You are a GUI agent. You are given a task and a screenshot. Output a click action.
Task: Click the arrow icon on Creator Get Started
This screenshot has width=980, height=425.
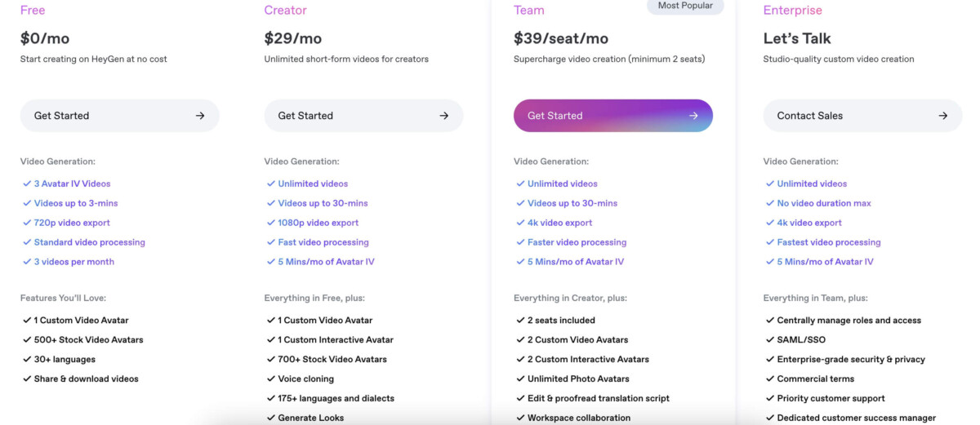coord(444,116)
